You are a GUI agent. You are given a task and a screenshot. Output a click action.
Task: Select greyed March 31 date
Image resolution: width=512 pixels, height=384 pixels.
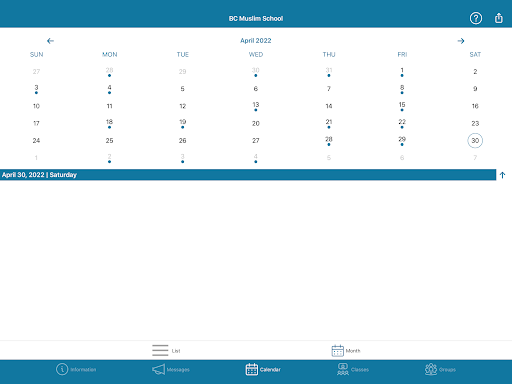tap(329, 71)
